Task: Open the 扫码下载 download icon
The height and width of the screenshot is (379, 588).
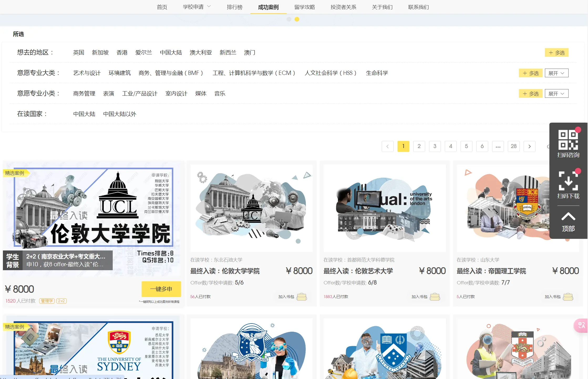Action: [568, 181]
